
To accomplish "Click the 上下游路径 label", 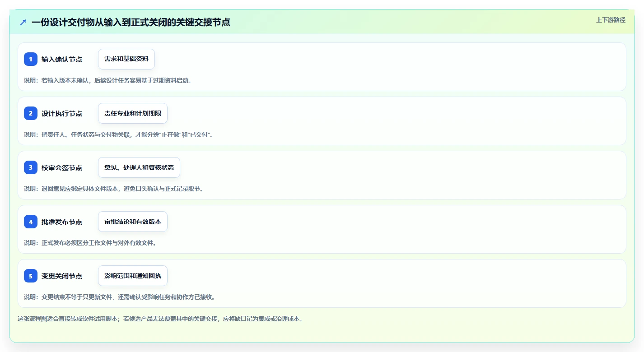I will (611, 20).
